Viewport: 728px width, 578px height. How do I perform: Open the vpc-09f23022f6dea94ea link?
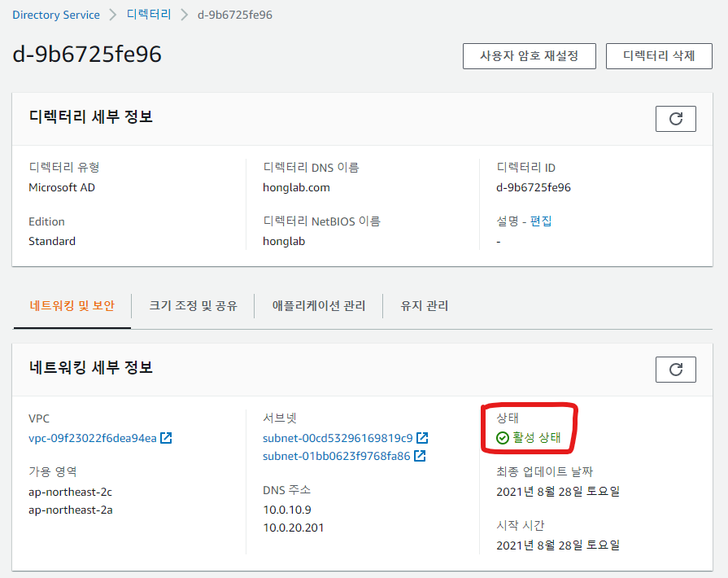pos(93,438)
